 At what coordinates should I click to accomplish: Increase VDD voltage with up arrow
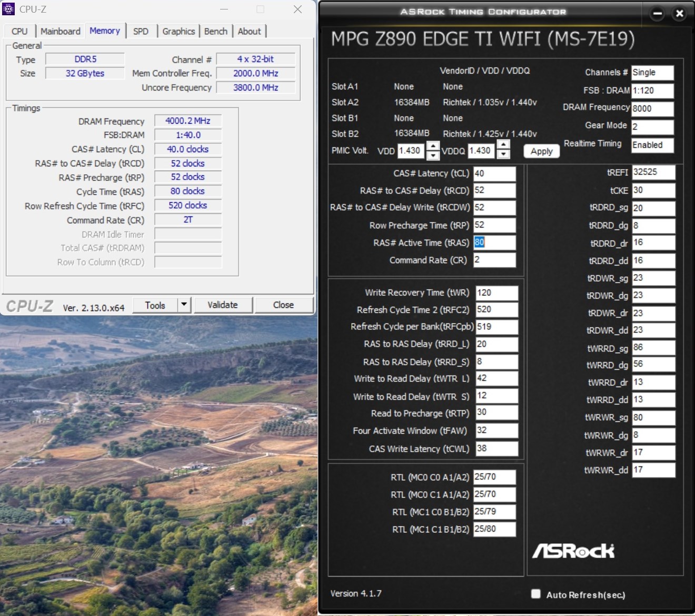point(433,146)
